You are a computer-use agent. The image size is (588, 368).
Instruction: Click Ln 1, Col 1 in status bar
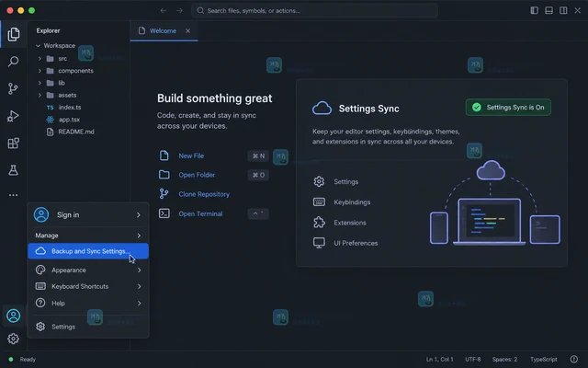(x=439, y=360)
